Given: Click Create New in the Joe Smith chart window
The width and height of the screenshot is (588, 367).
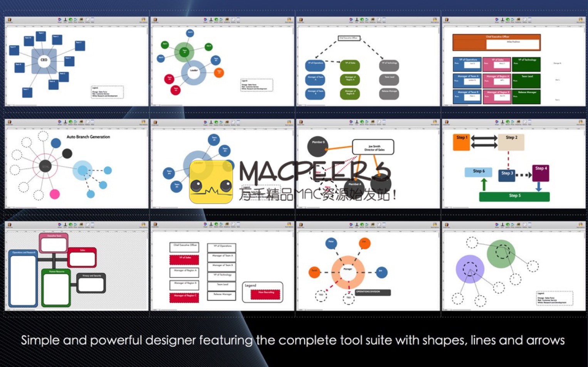Looking at the screenshot, I should tap(301, 123).
